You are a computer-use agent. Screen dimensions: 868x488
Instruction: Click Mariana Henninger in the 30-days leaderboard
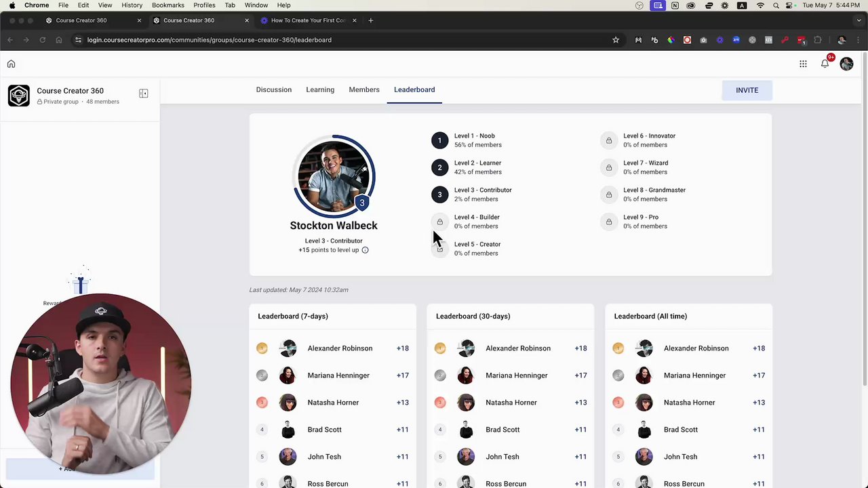coord(517,375)
